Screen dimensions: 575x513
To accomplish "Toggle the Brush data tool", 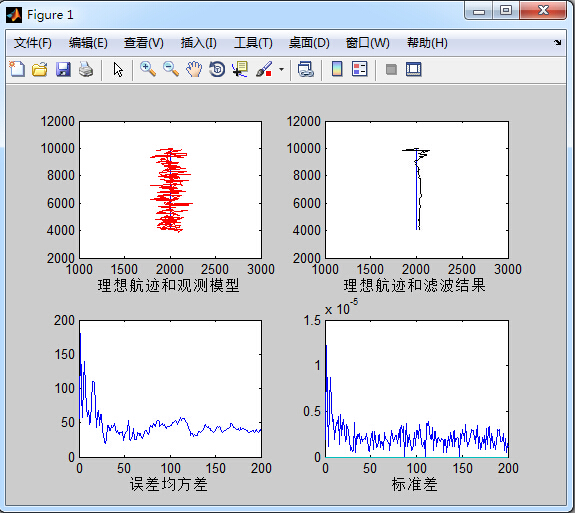I will (x=264, y=69).
